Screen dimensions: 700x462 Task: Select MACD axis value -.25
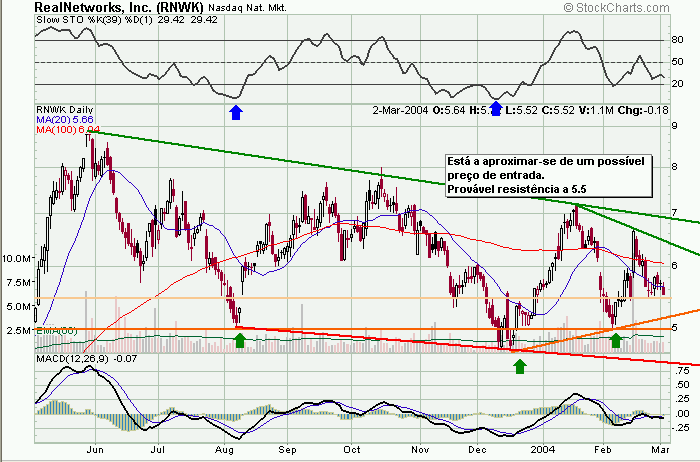point(680,428)
